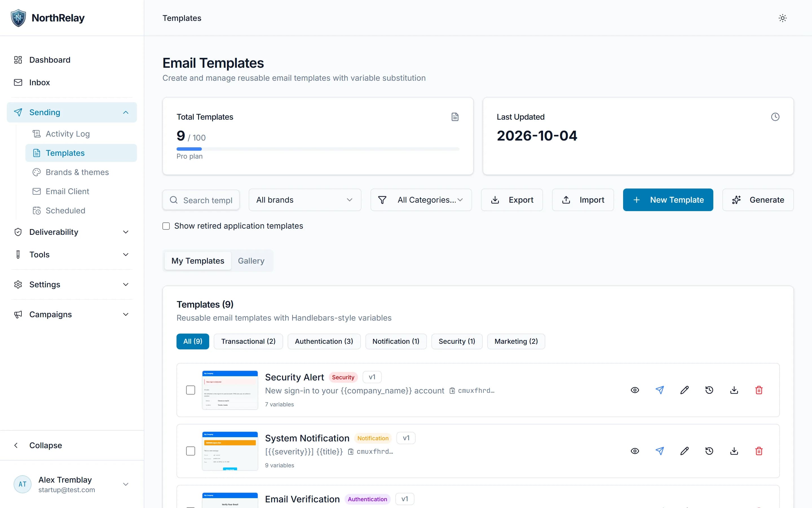Edit the Security Alert template with pencil icon
Screen dimensions: 812x508
point(685,390)
